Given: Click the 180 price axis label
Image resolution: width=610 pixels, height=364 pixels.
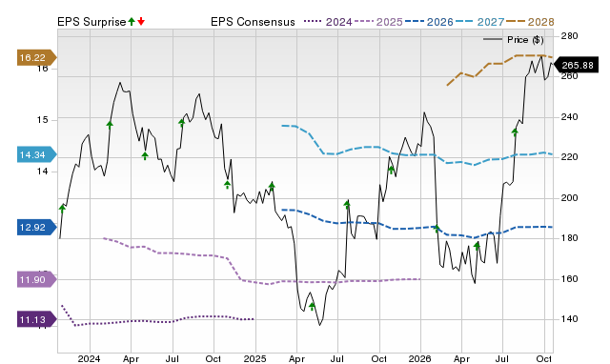Looking at the screenshot, I should click(569, 238).
